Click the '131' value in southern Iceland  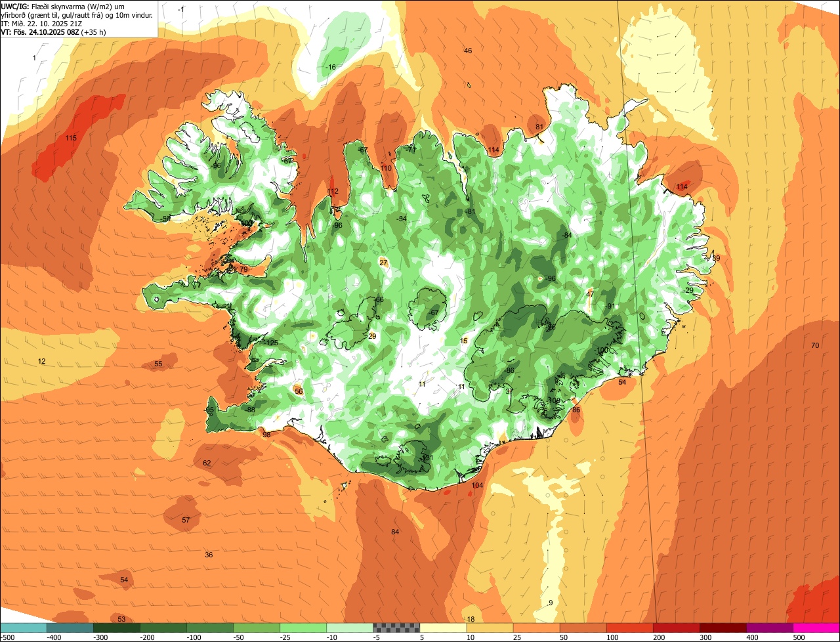click(428, 458)
